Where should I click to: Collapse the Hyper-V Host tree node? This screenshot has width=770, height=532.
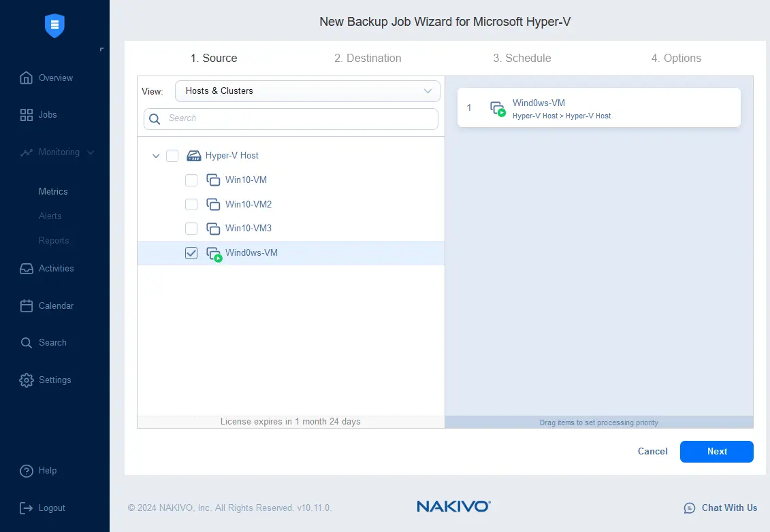(x=156, y=156)
